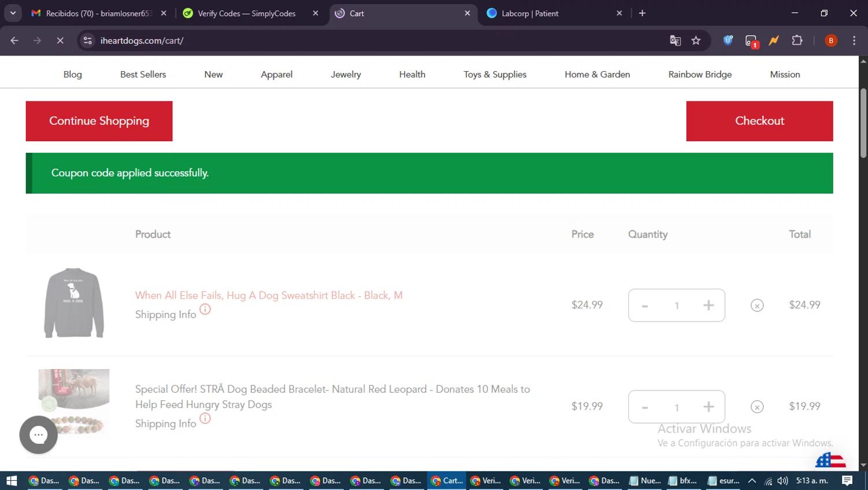Screen dimensions: 868x490
Task: Increase sweatshirt quantity
Action: click(x=708, y=305)
